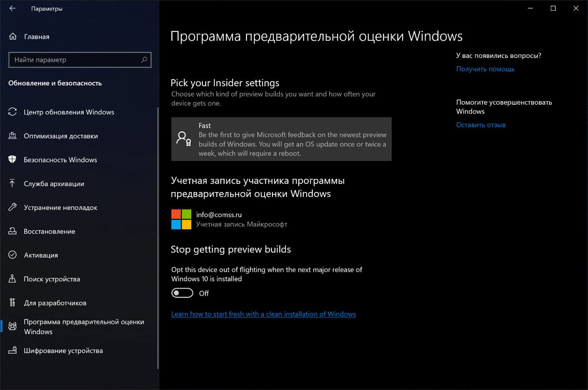Click the search magnifier icon
Image resolution: width=588 pixels, height=390 pixels.
tap(144, 60)
